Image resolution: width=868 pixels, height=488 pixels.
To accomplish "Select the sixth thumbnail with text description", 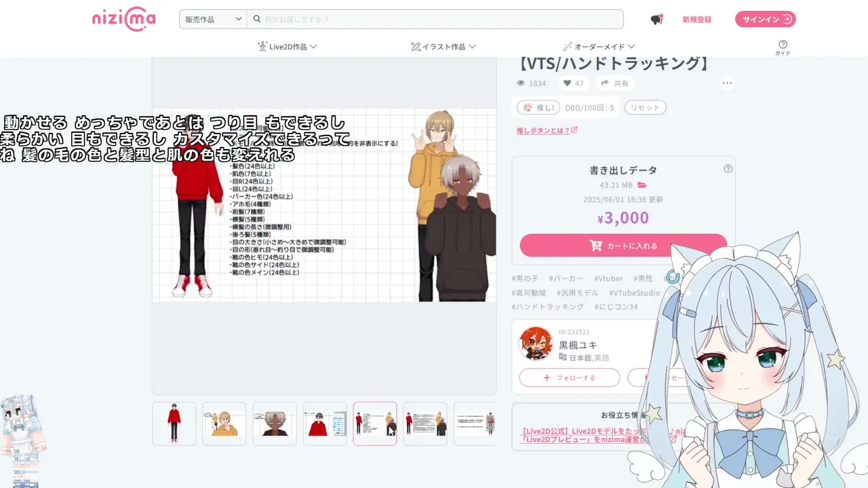I will click(425, 424).
